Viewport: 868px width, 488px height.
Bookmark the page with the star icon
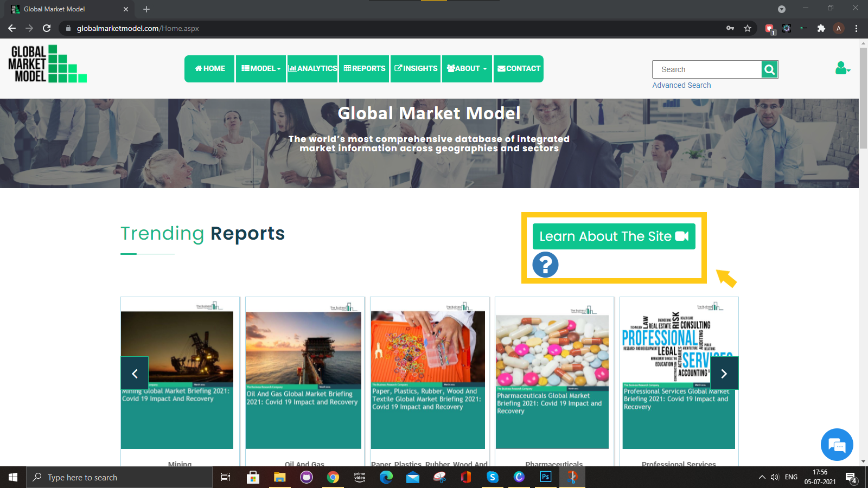pyautogui.click(x=748, y=28)
